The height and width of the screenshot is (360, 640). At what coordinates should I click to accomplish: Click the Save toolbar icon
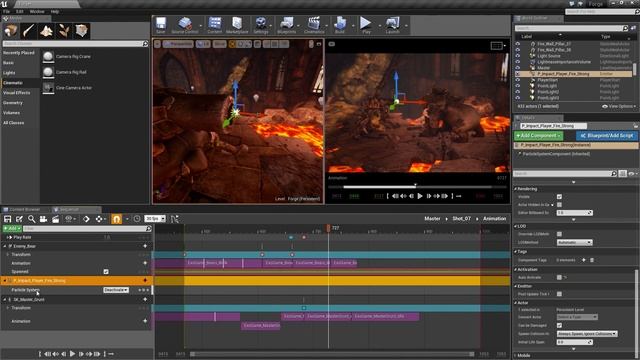161,25
